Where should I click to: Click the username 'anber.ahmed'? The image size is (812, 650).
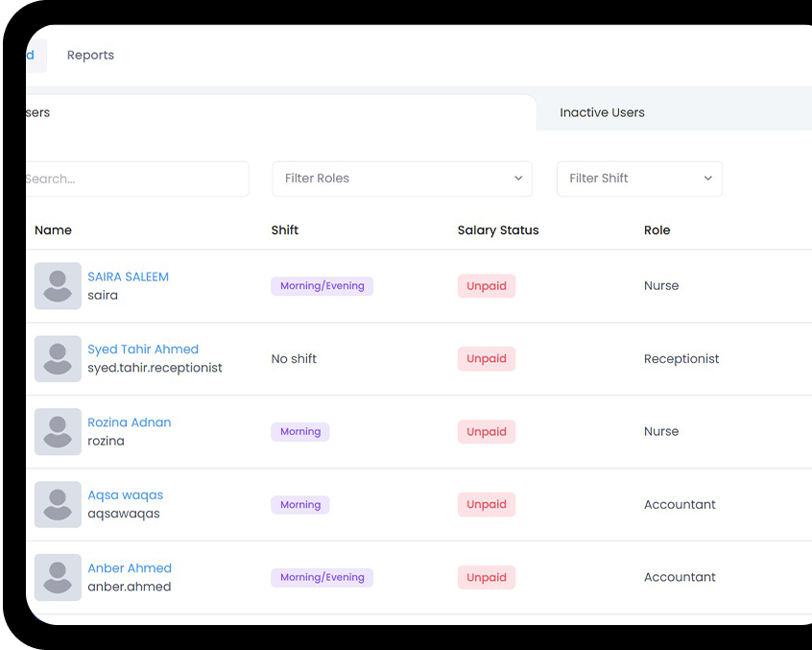click(130, 587)
